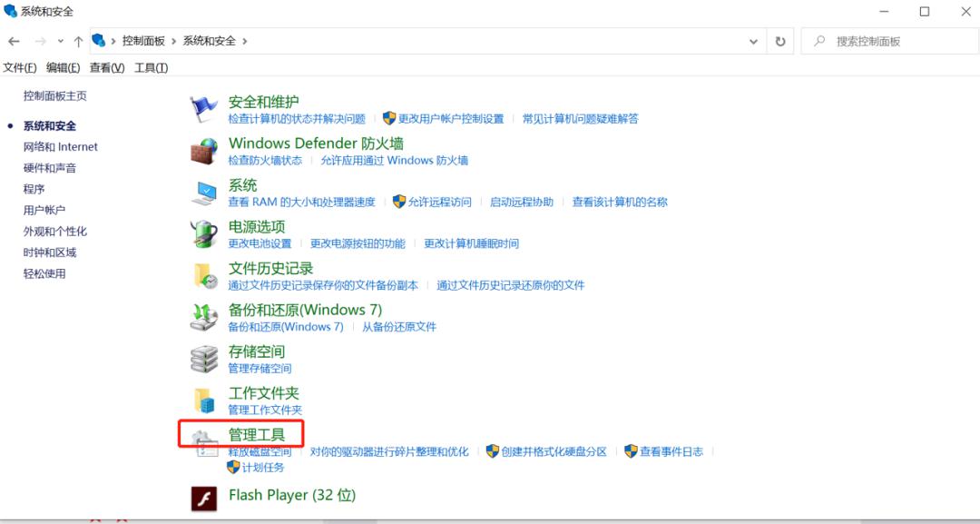Open the 工具(T) menu
Screen dimensions: 980x524
click(x=151, y=68)
